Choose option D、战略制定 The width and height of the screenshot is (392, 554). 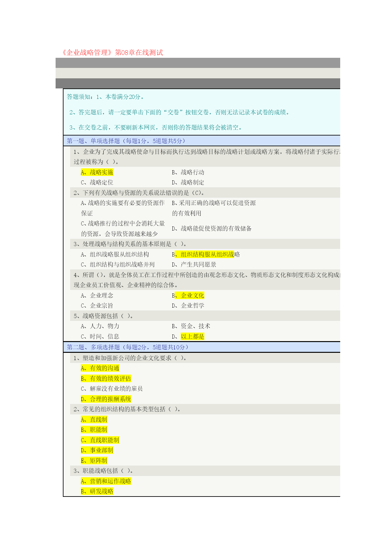pyautogui.click(x=188, y=182)
